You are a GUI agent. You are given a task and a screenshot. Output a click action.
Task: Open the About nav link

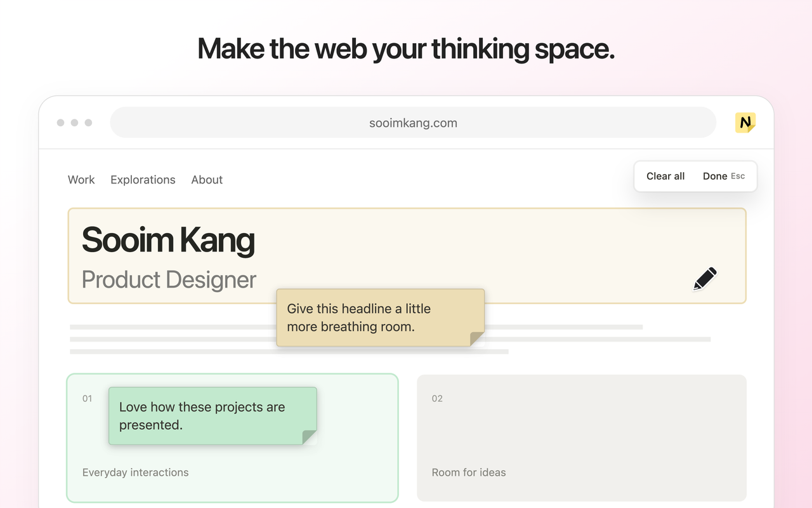click(x=207, y=180)
